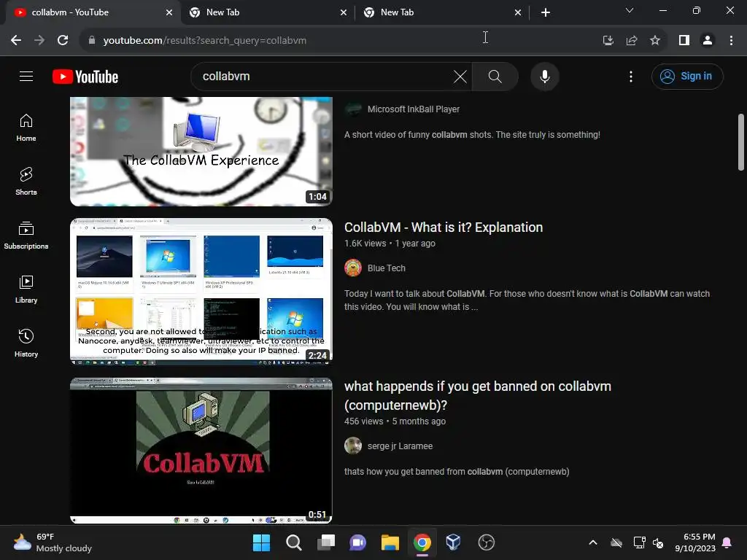747x560 pixels.
Task: Go to the YouTube logo home link
Action: (x=85, y=77)
